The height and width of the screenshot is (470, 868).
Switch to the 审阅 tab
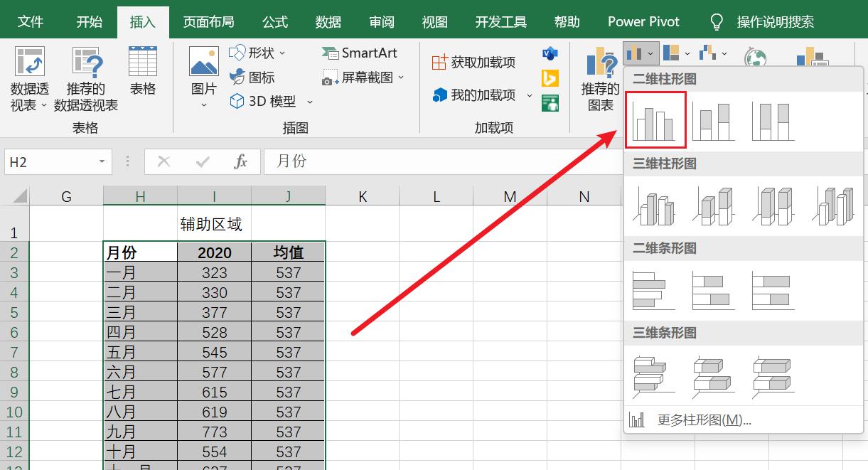tap(382, 22)
